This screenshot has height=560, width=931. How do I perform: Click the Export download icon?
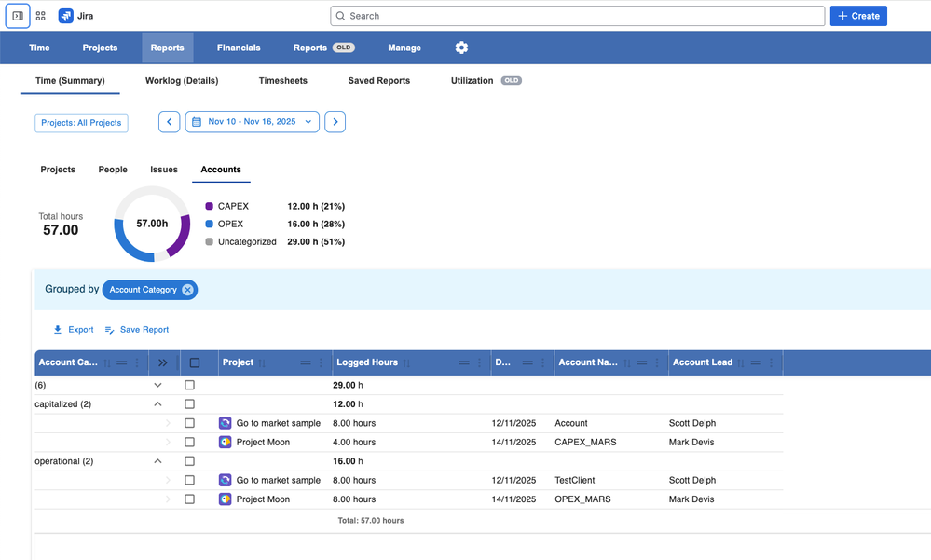pyautogui.click(x=58, y=330)
